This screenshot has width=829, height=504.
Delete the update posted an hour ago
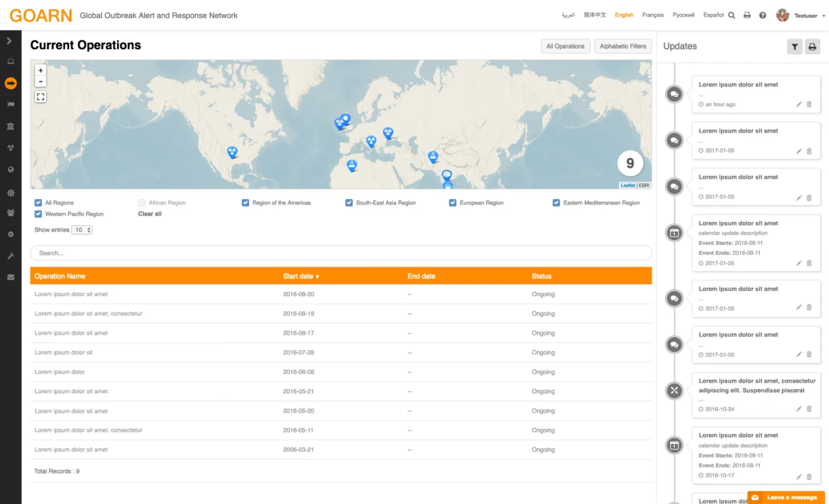click(809, 104)
